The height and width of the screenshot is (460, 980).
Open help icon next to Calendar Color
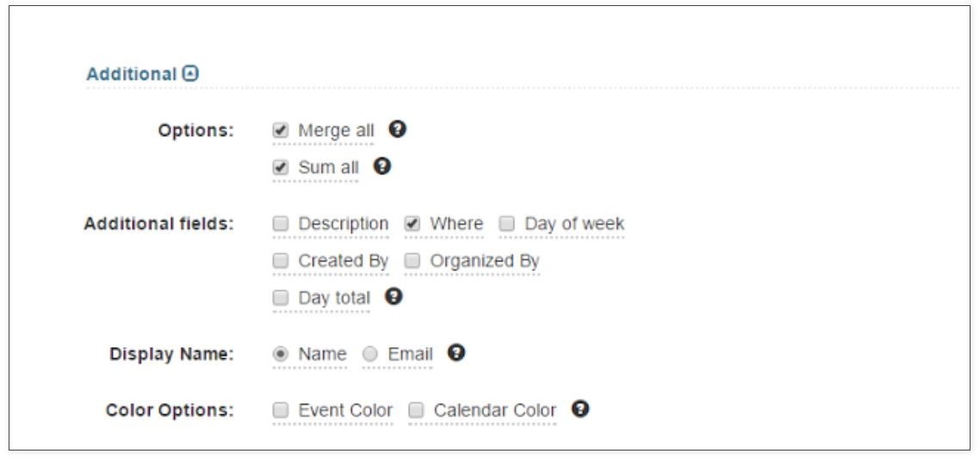point(580,409)
